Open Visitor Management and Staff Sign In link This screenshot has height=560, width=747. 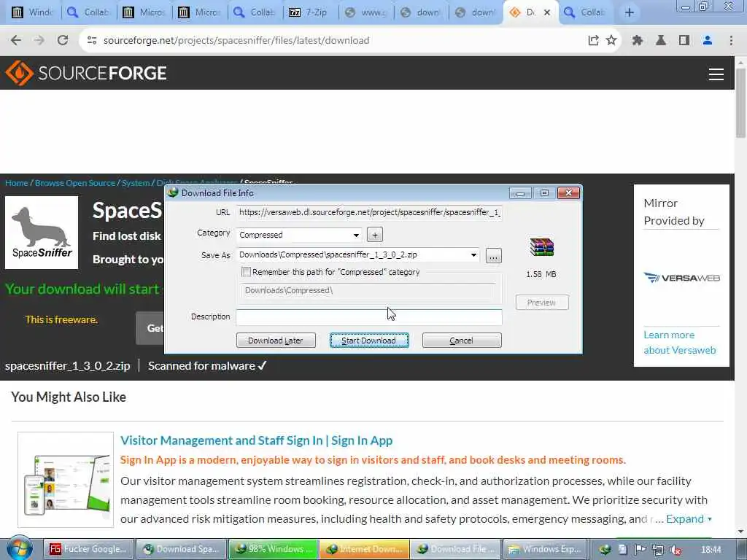coord(256,440)
